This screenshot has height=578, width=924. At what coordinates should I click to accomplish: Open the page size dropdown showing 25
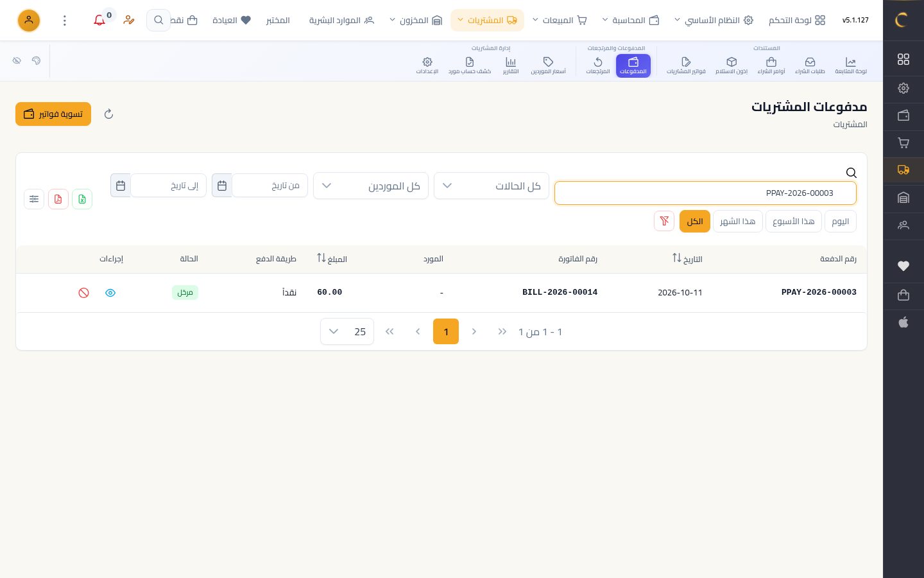pyautogui.click(x=347, y=331)
